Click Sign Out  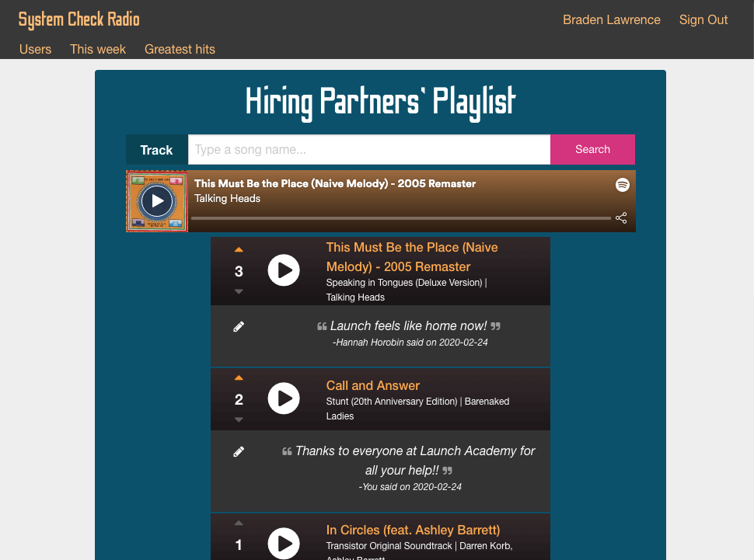click(703, 19)
